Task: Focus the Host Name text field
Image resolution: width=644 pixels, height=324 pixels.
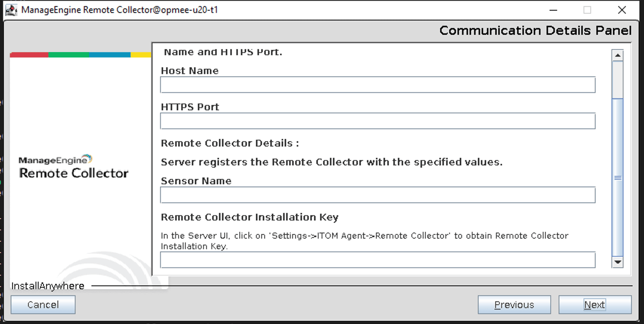Action: pos(377,85)
